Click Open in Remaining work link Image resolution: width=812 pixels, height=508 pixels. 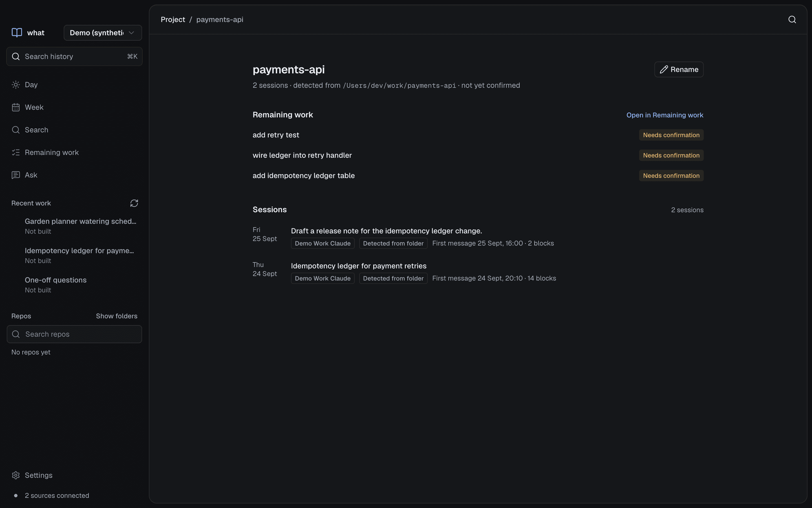(x=665, y=115)
